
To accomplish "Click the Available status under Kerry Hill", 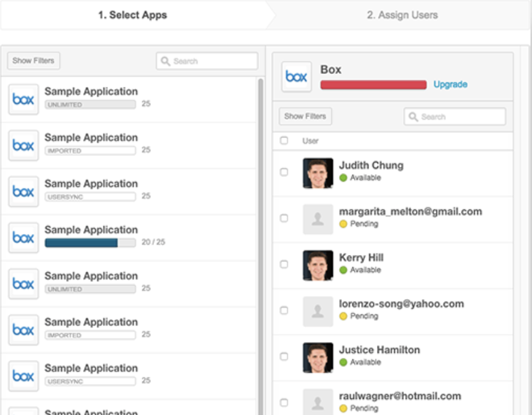I will coord(360,270).
